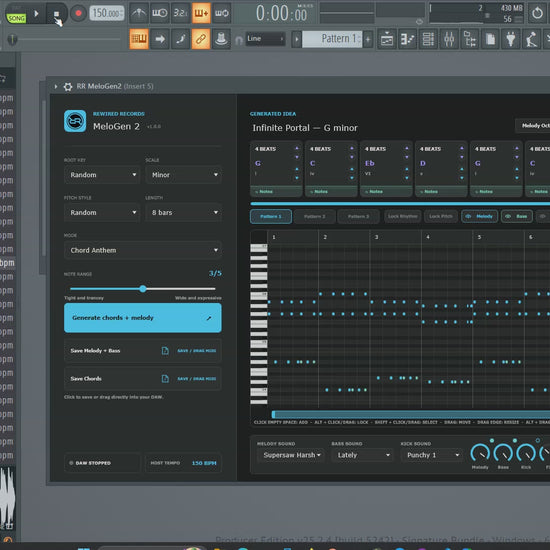The height and width of the screenshot is (550, 550).
Task: Select the Pattern 2 tab
Action: coord(314,216)
